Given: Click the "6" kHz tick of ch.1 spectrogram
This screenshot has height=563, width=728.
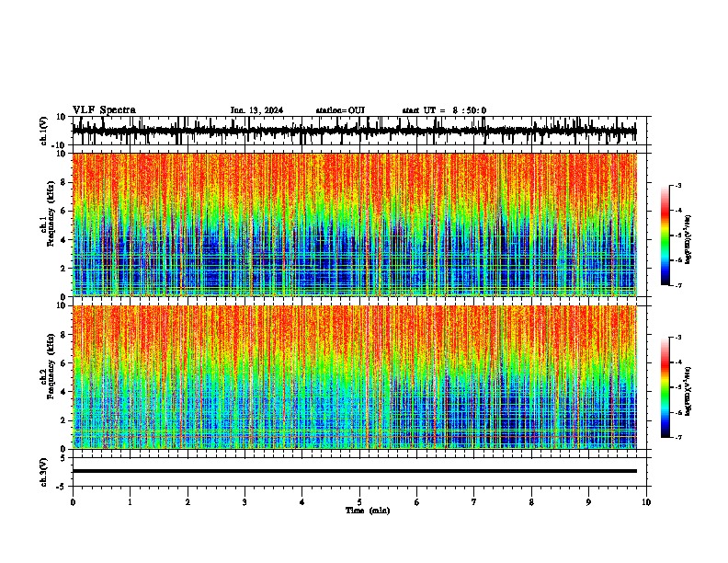Looking at the screenshot, I should point(63,211).
